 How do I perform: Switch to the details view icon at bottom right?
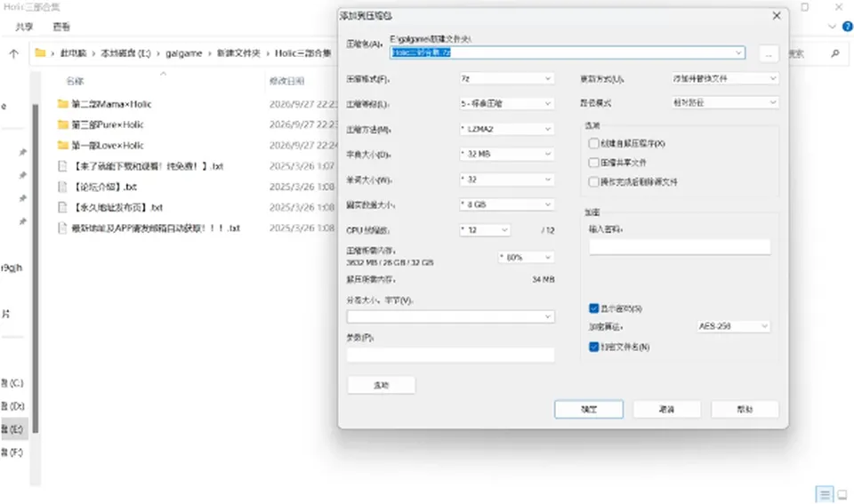tap(825, 494)
